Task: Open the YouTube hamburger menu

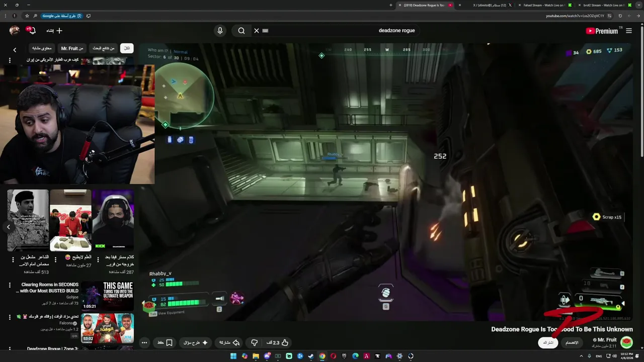Action: coord(629,31)
